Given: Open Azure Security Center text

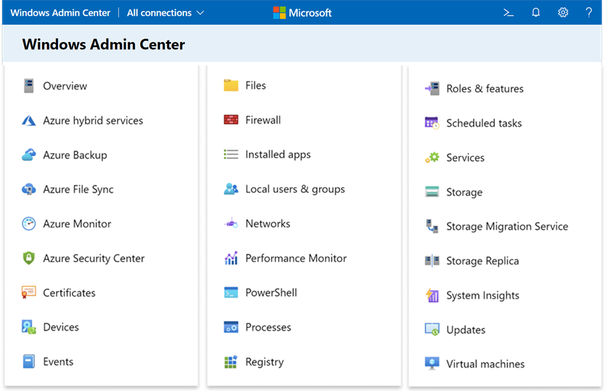Looking at the screenshot, I should tap(94, 258).
